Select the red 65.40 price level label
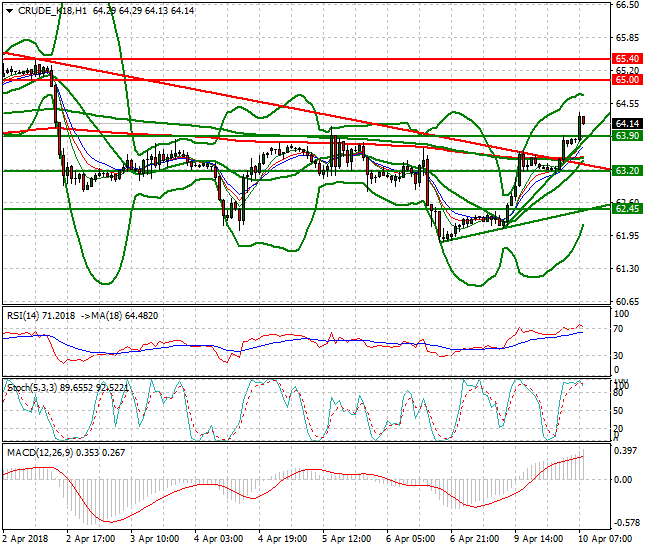This screenshot has width=650, height=550. click(627, 58)
